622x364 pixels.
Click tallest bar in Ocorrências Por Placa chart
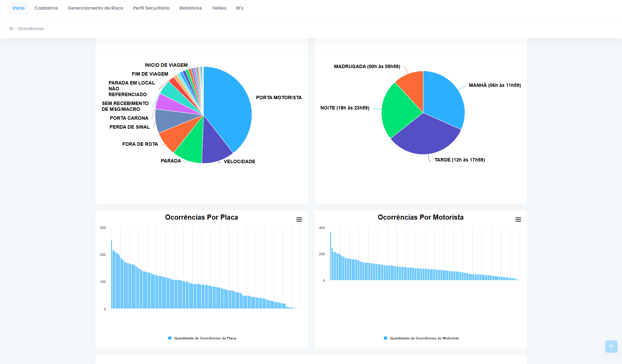112,275
